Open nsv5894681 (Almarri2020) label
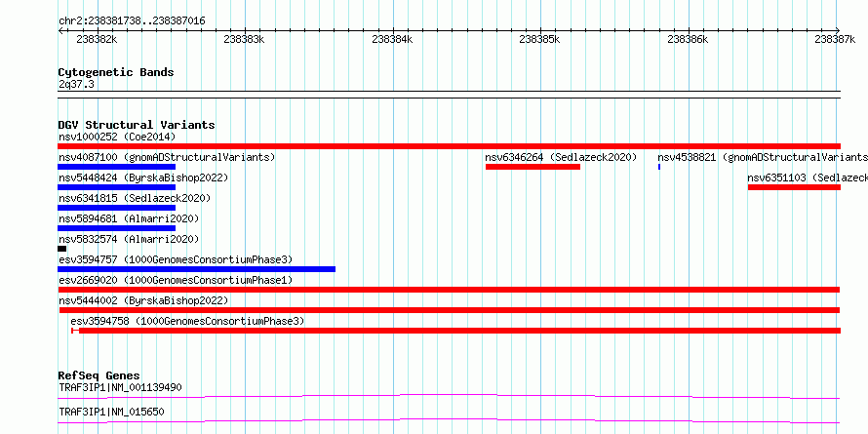 [x=129, y=219]
